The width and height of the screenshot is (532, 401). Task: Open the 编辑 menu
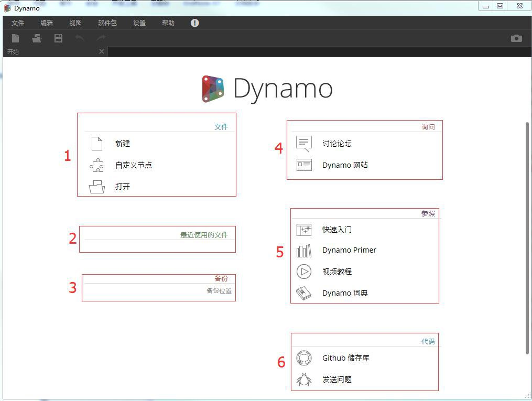click(x=47, y=23)
